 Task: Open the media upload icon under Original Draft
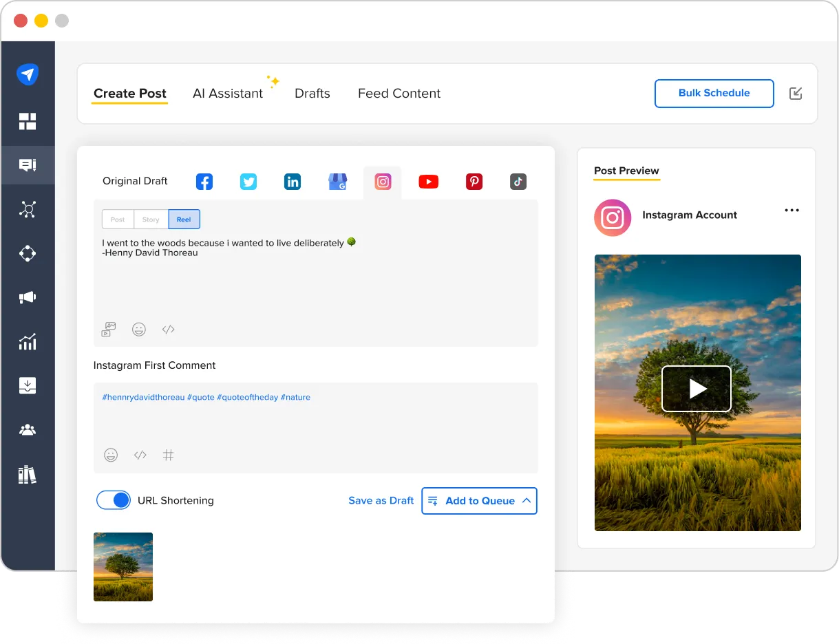pos(107,329)
